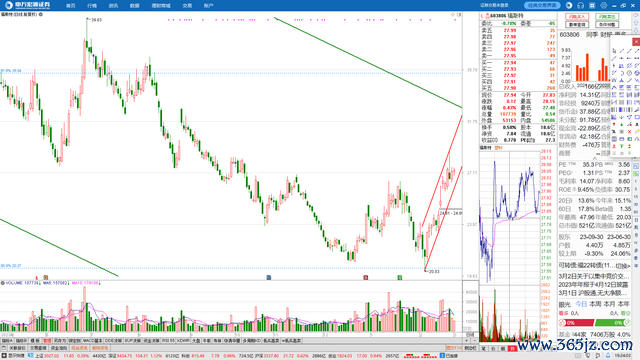Pick the red X delete-drawing tool

(629, 131)
